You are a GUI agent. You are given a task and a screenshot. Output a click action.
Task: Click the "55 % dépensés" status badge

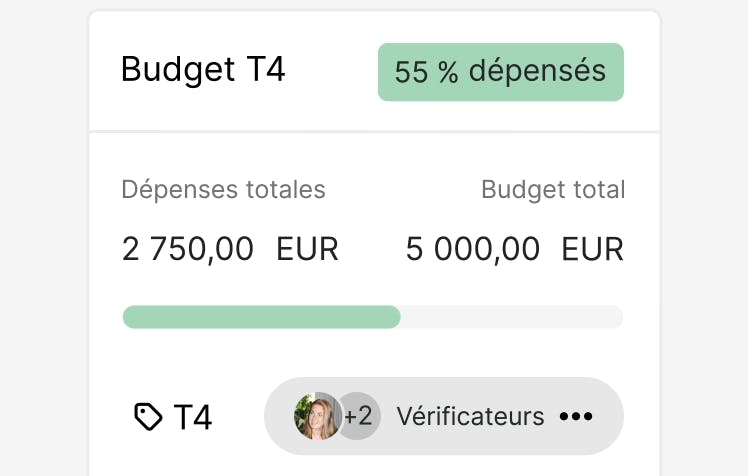[x=500, y=72]
